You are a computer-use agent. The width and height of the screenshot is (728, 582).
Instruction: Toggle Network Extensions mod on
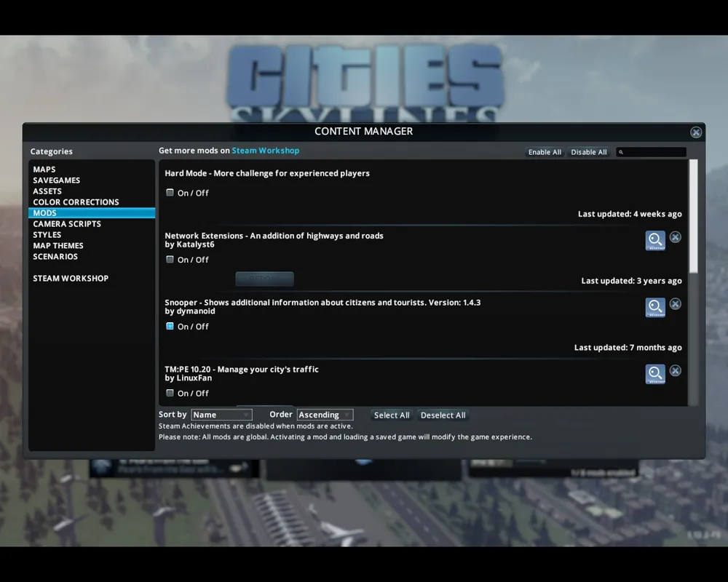click(170, 260)
